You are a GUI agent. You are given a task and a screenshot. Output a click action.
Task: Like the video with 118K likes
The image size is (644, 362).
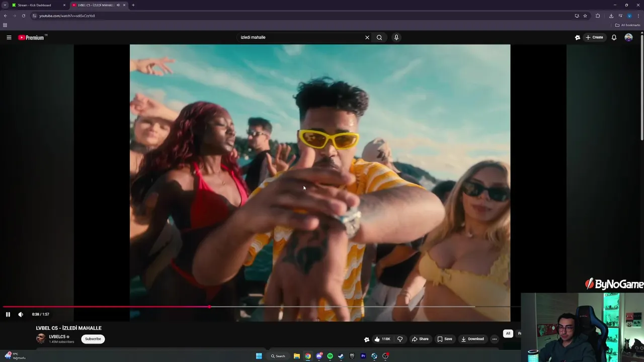click(x=382, y=339)
